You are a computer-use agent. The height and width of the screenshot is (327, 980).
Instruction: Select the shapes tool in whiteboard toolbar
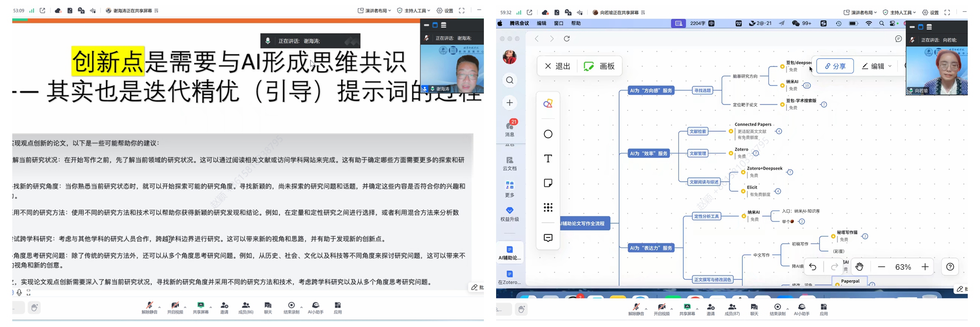548,134
